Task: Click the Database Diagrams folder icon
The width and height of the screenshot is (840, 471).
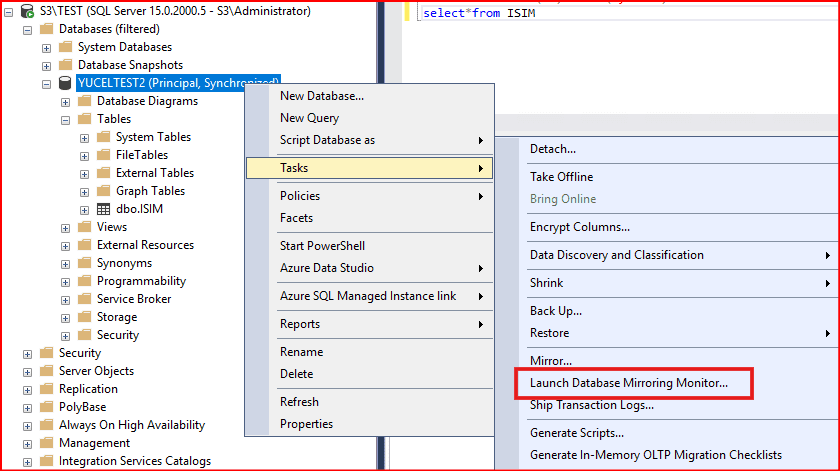Action: point(84,101)
